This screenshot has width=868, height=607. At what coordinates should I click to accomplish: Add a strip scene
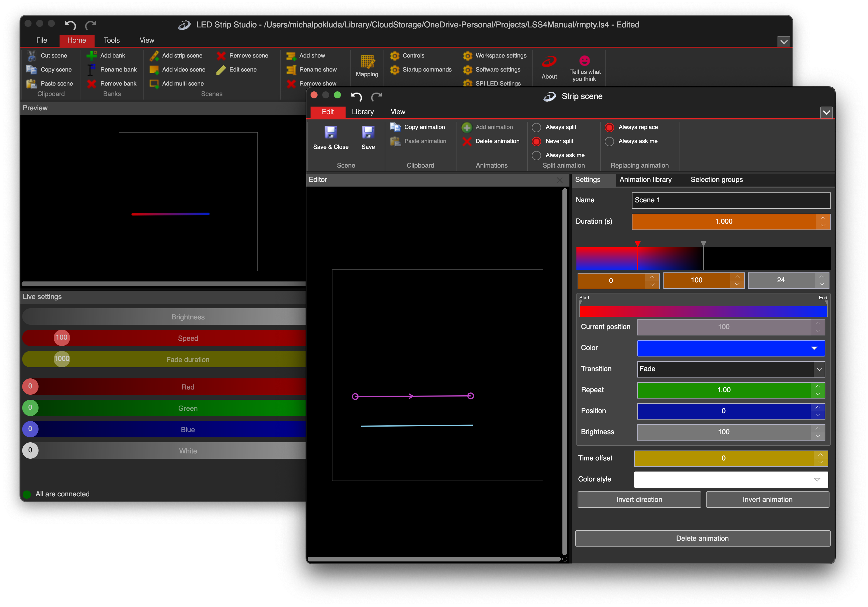click(x=176, y=55)
